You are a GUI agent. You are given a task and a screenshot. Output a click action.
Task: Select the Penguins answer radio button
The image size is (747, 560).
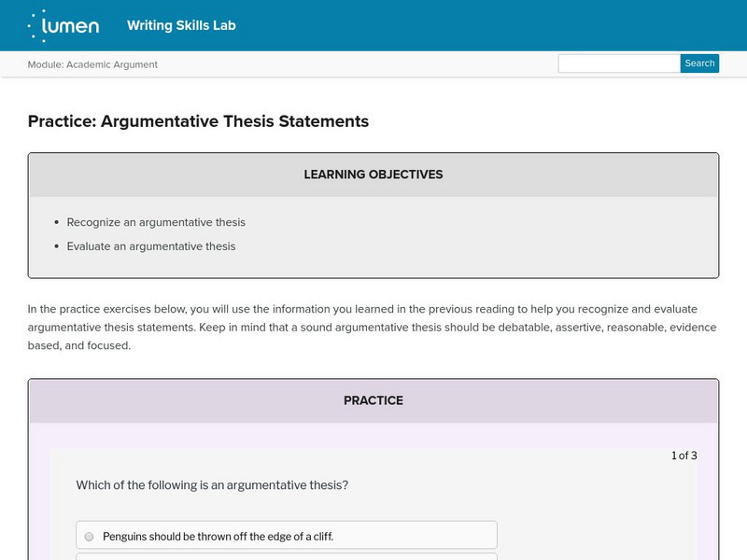tap(90, 537)
